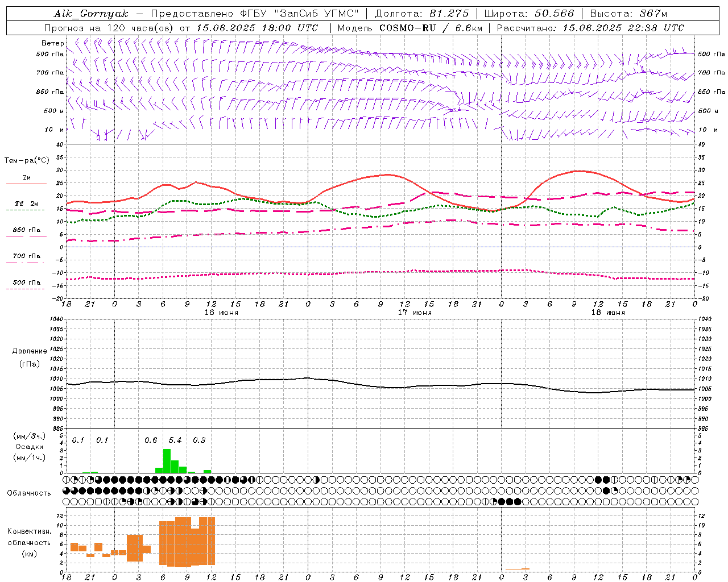Click the 700 гПа temperature legend label
This screenshot has width=728, height=582.
point(27,256)
